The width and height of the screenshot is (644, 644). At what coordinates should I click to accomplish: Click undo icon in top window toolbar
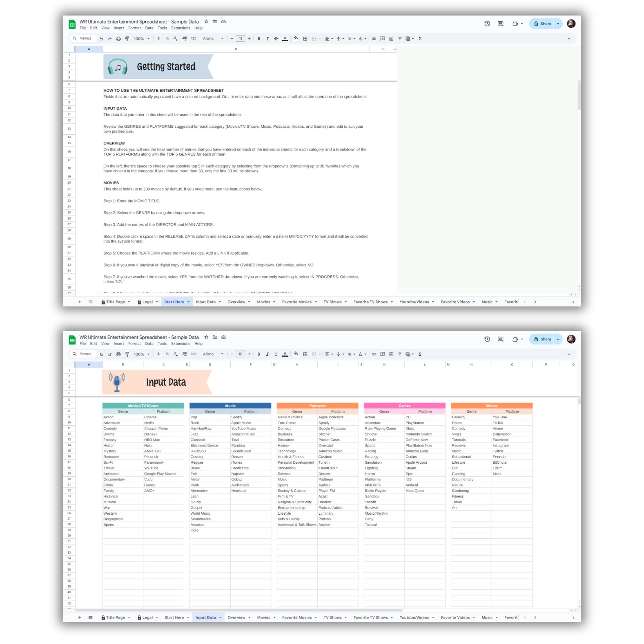(101, 39)
